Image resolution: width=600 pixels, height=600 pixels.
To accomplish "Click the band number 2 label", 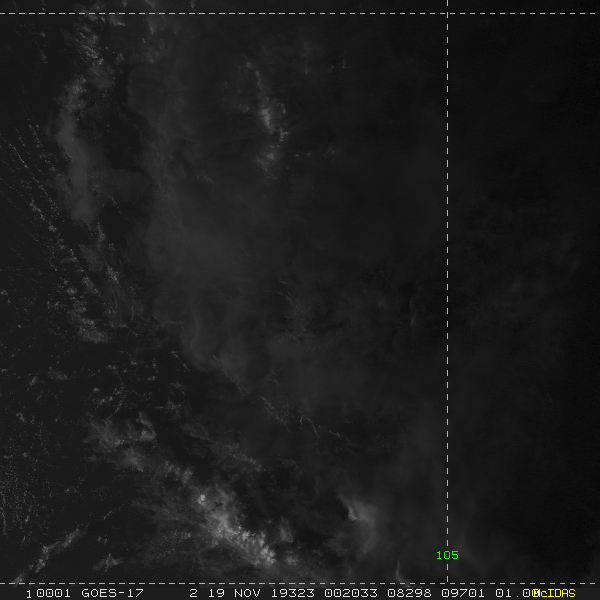I will (x=194, y=593).
